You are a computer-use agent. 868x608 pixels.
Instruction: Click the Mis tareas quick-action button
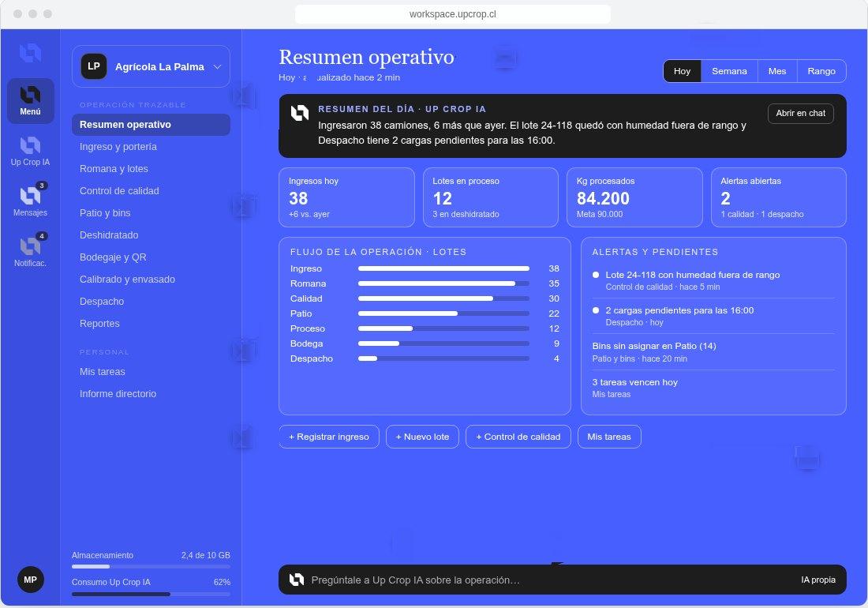[x=609, y=437]
